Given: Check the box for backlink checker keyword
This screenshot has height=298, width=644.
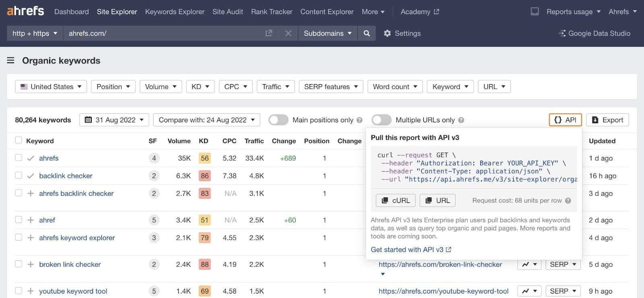Looking at the screenshot, I should [x=19, y=176].
